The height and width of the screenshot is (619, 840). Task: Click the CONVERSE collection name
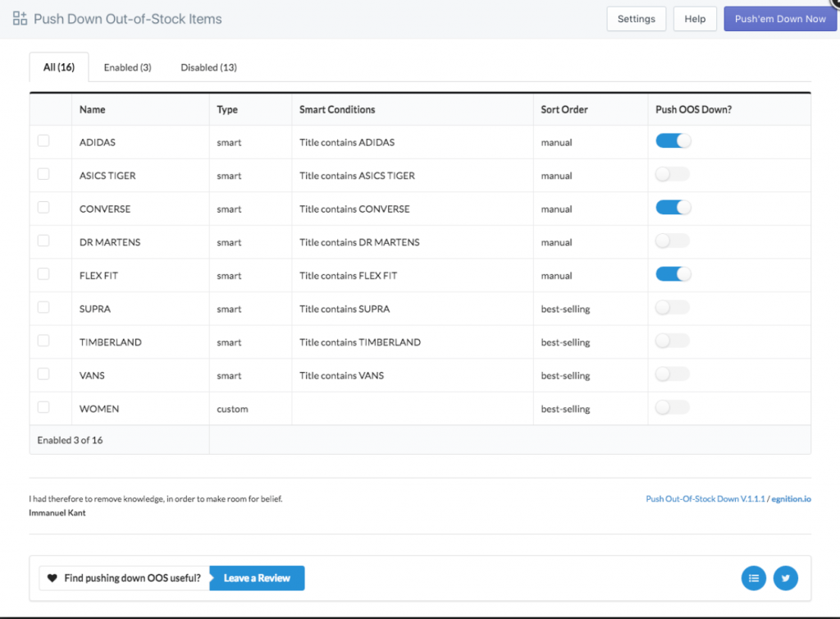click(x=104, y=209)
